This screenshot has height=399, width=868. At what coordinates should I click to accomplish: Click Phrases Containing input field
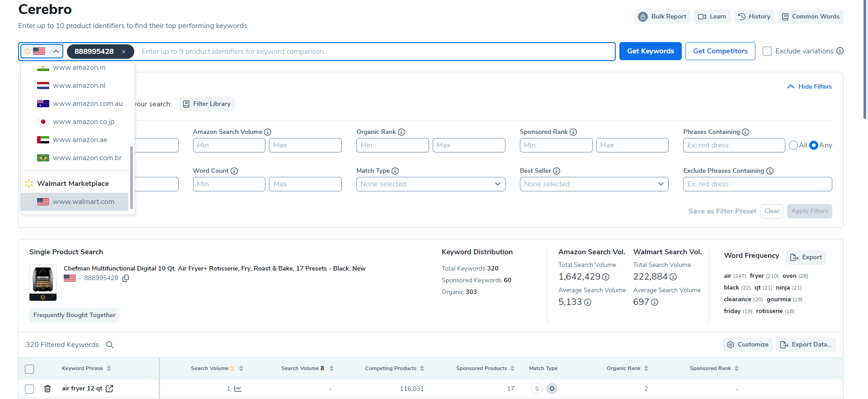coord(734,145)
